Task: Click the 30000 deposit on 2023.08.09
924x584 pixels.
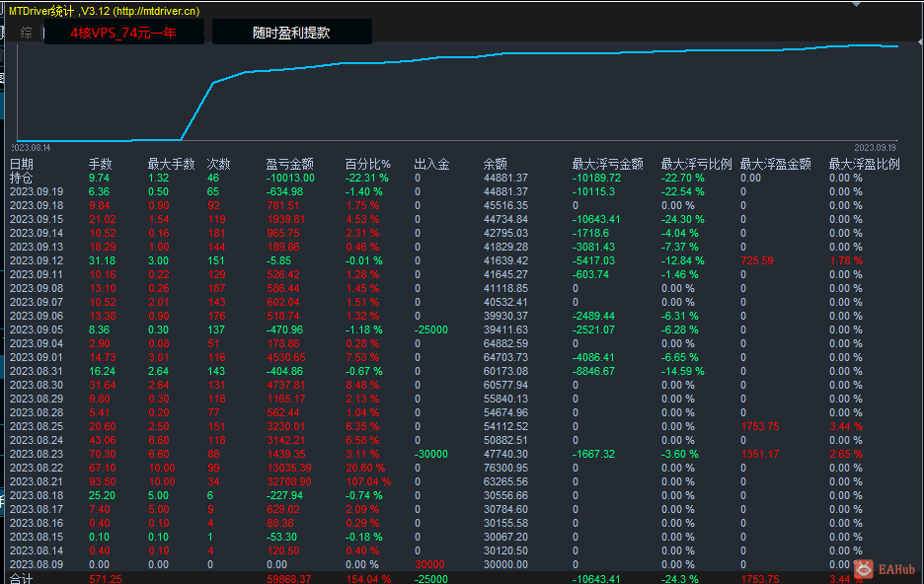Action: coord(429,565)
